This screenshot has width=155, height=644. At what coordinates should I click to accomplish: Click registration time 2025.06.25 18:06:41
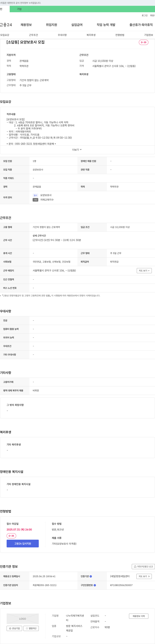pos(44,577)
